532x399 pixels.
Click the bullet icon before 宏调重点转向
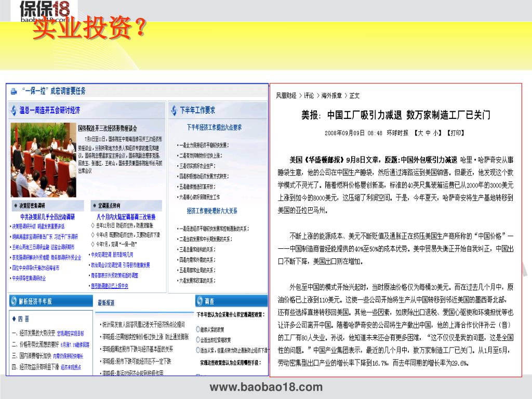(95, 206)
